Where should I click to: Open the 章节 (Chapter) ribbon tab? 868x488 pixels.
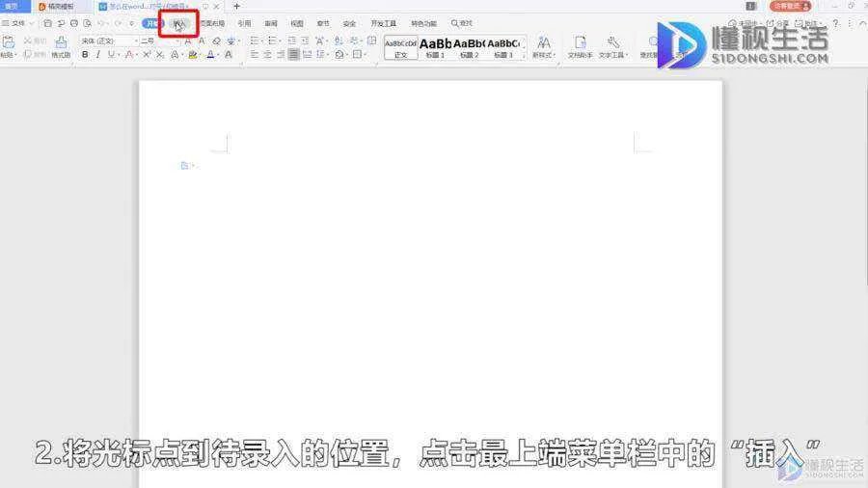[x=323, y=23]
